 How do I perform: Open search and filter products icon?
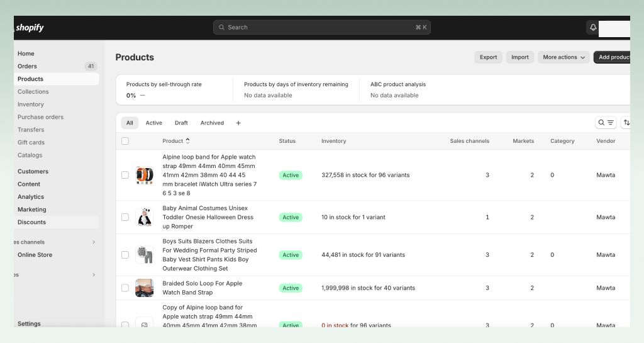606,123
